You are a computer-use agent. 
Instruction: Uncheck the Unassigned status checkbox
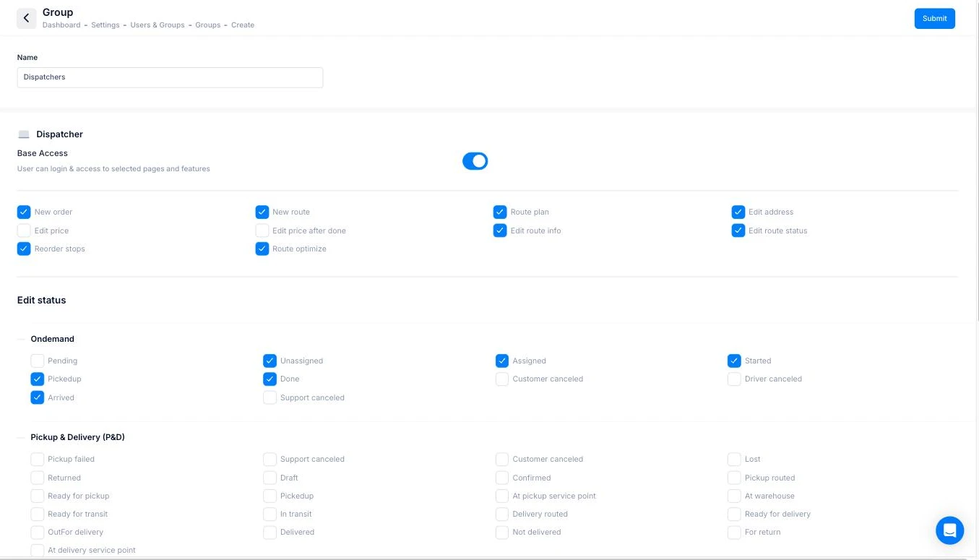coord(269,361)
